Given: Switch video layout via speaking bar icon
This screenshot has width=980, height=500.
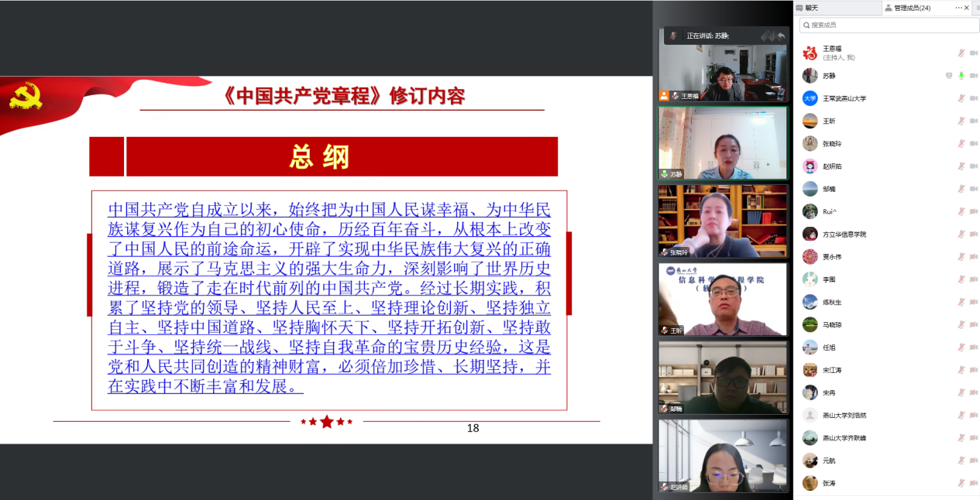Looking at the screenshot, I should pos(767,36).
